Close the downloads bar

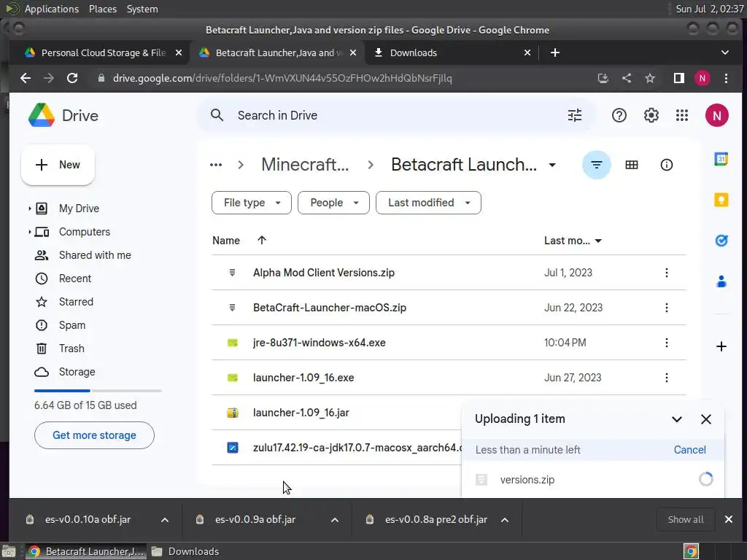pyautogui.click(x=728, y=519)
